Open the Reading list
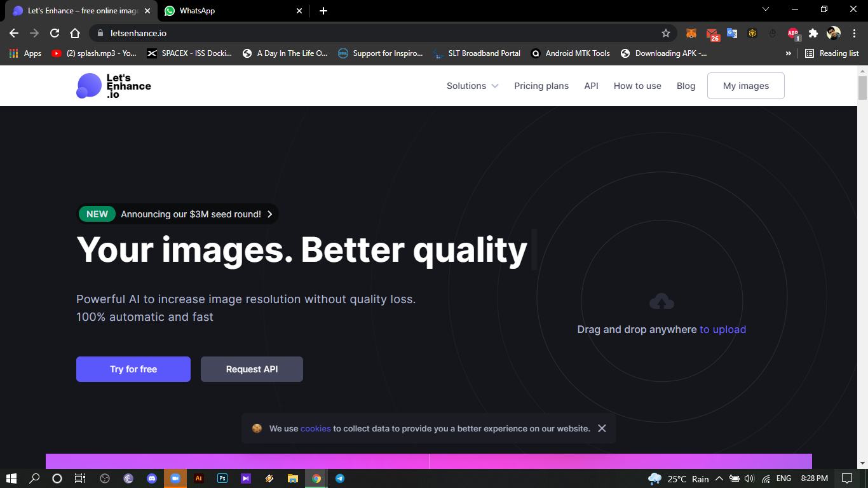Image resolution: width=868 pixels, height=488 pixels. point(832,53)
